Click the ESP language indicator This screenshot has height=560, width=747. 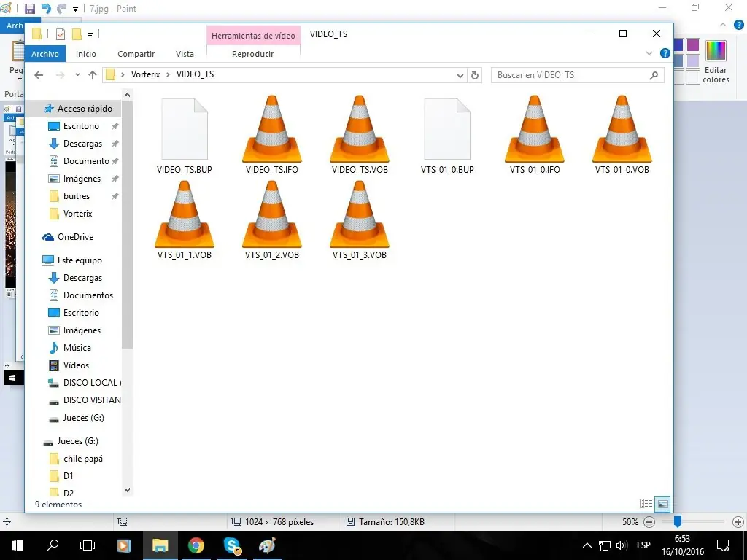(x=643, y=545)
